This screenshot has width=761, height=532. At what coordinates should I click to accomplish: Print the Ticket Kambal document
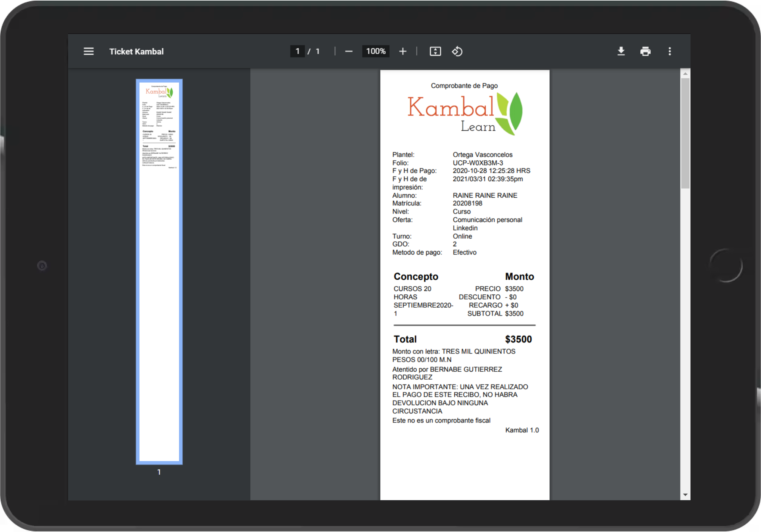click(x=645, y=51)
